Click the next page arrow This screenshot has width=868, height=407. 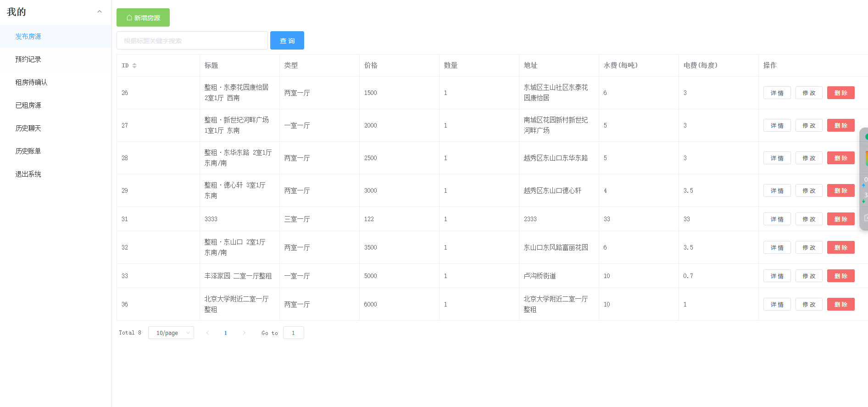coord(244,333)
